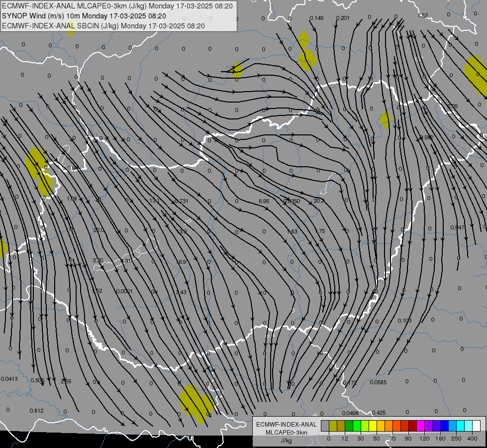
Task: Click the legend scale label 12
Action: (345, 439)
